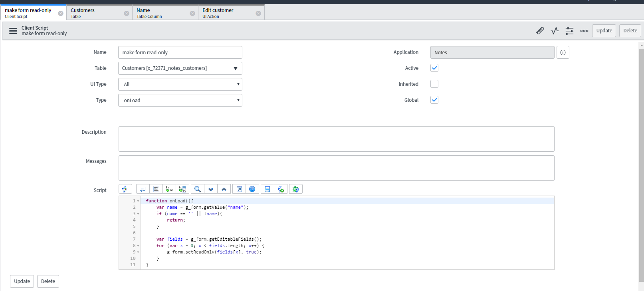
Task: Click the 'Description' field label
Action: (94, 132)
